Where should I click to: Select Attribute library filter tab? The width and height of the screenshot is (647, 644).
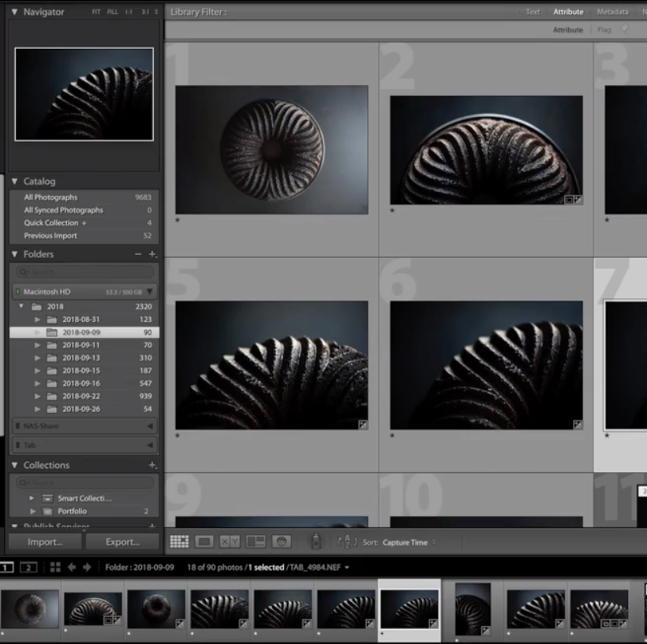tap(568, 12)
